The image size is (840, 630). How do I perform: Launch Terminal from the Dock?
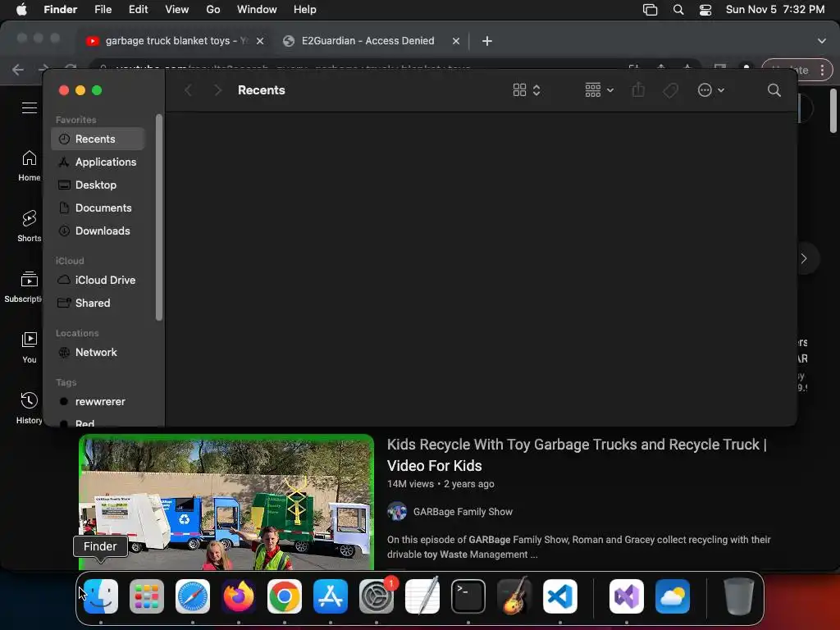(x=468, y=596)
